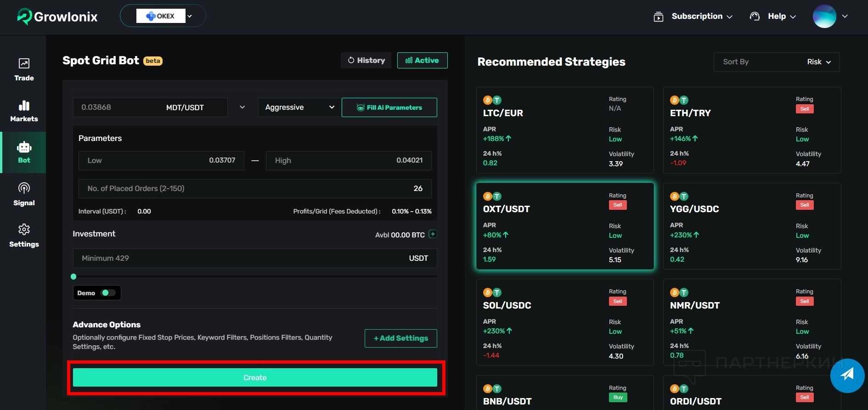Open the Trade section in sidebar

(24, 70)
